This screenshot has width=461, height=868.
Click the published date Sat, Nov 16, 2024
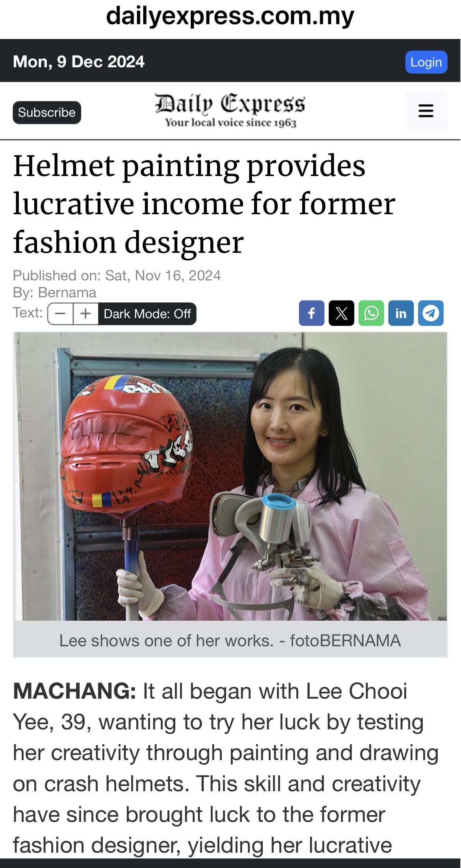163,275
